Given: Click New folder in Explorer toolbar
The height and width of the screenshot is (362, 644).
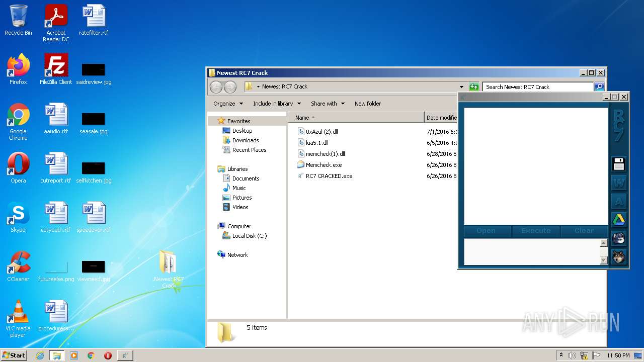Looking at the screenshot, I should coord(368,104).
